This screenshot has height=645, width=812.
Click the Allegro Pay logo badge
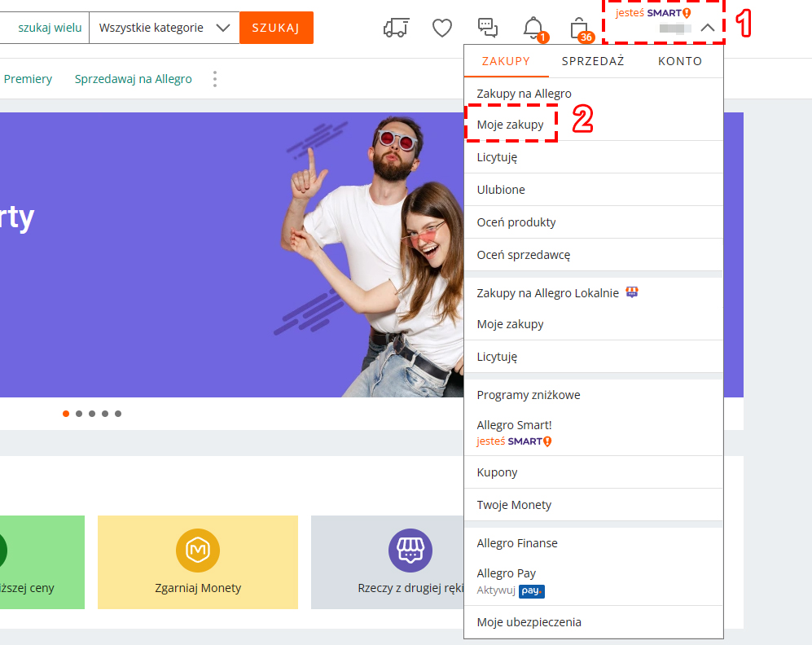coord(531,590)
